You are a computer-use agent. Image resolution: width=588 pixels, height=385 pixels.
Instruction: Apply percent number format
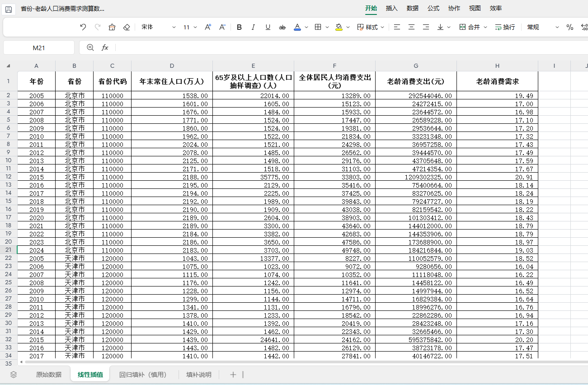[x=569, y=27]
